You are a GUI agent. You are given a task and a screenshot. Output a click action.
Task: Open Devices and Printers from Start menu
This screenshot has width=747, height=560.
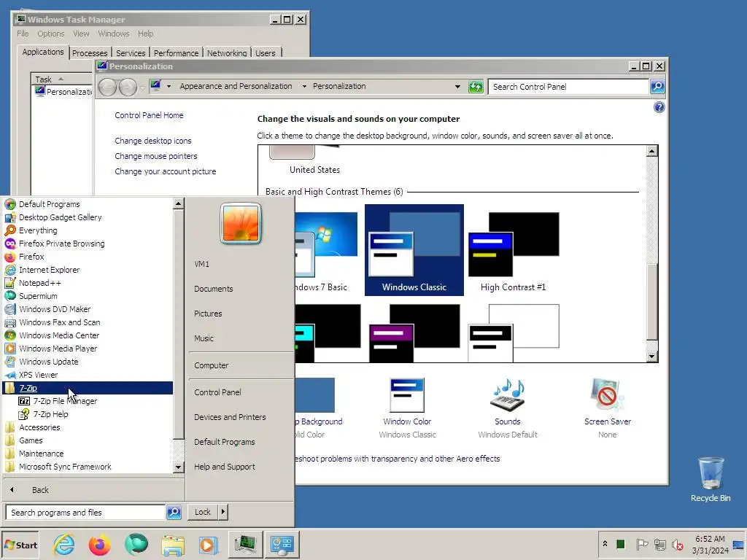tap(230, 417)
